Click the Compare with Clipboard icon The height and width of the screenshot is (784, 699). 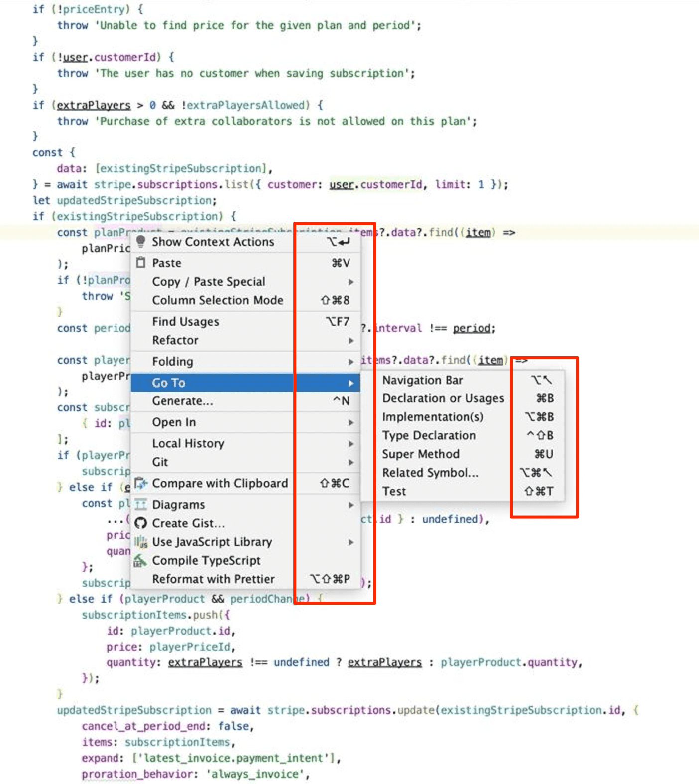coord(141,483)
